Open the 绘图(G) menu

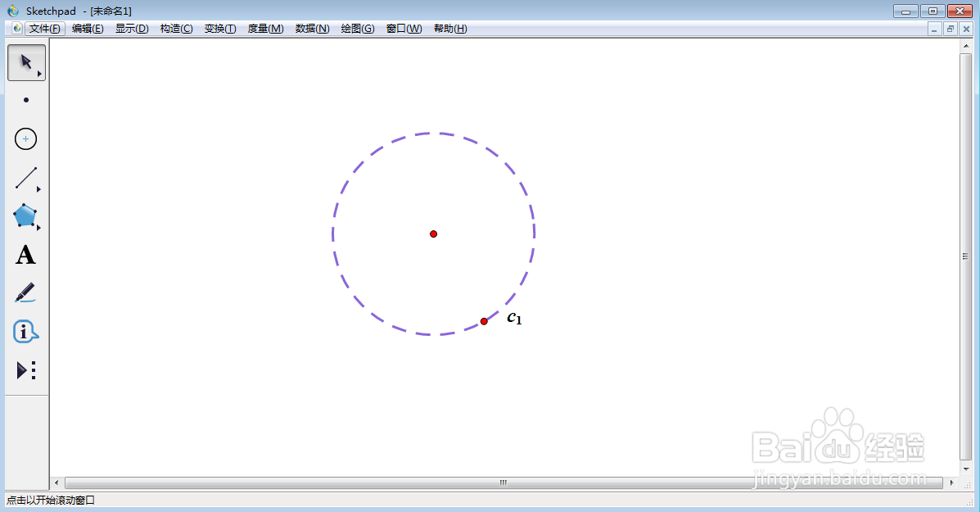(x=358, y=29)
